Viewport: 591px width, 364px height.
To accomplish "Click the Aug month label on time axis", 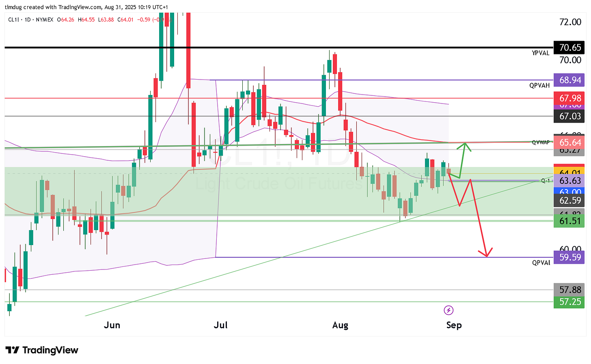I will click(x=340, y=325).
